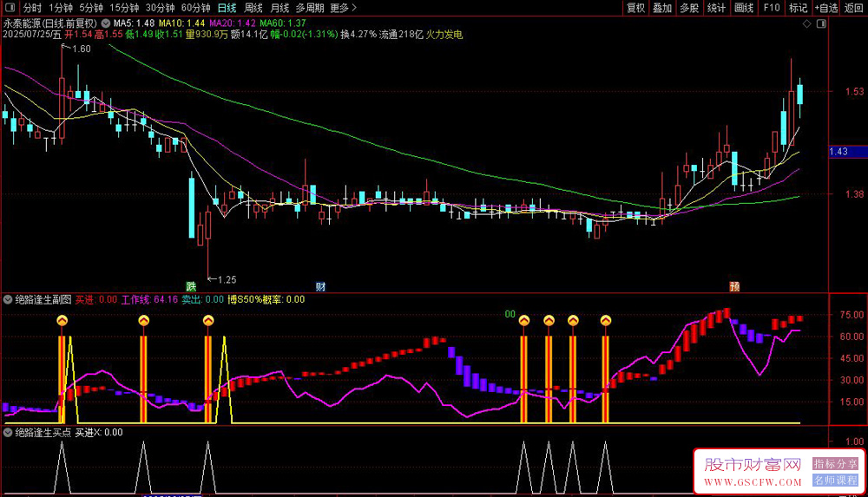Activate the 画线 drawing tool
This screenshot has height=497, width=868.
(744, 8)
